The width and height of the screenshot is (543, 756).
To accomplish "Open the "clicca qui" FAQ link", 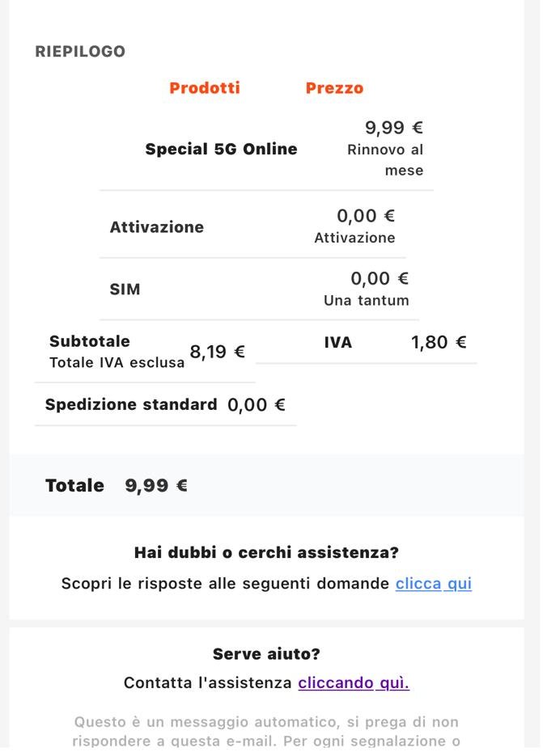I will (x=434, y=584).
